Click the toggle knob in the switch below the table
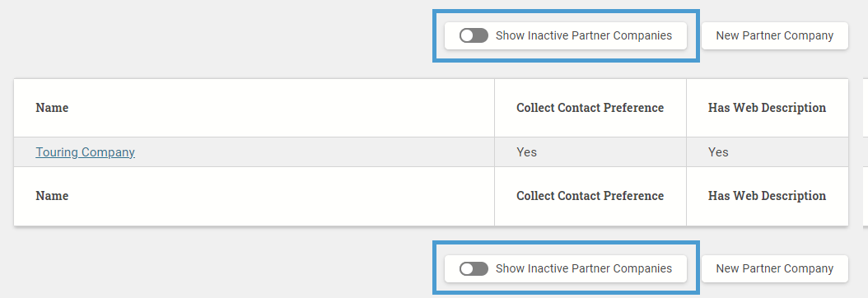The image size is (868, 298). pos(467,268)
